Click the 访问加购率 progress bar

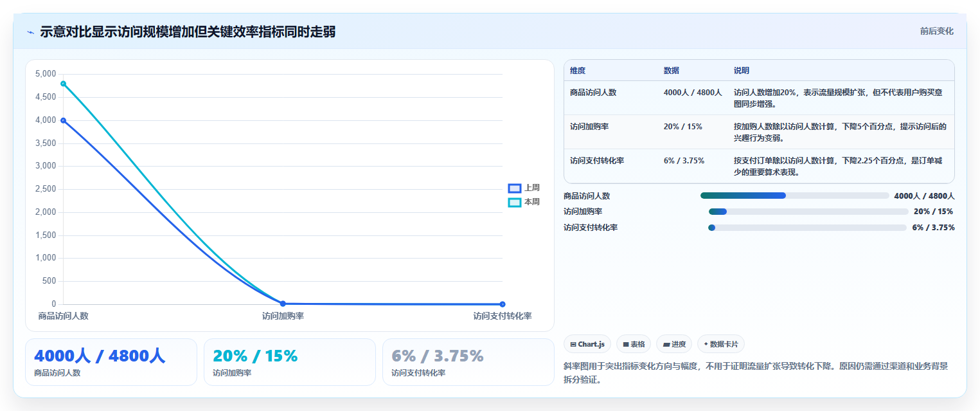coord(808,212)
